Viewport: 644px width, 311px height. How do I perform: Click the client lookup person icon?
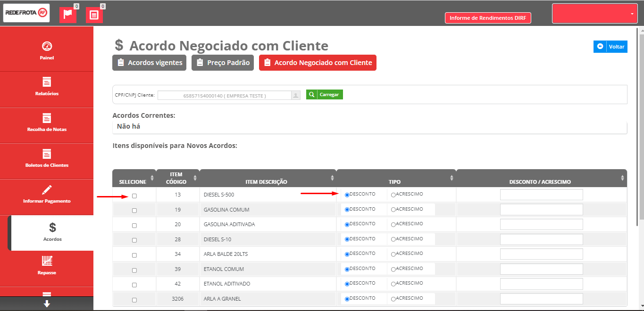[296, 95]
